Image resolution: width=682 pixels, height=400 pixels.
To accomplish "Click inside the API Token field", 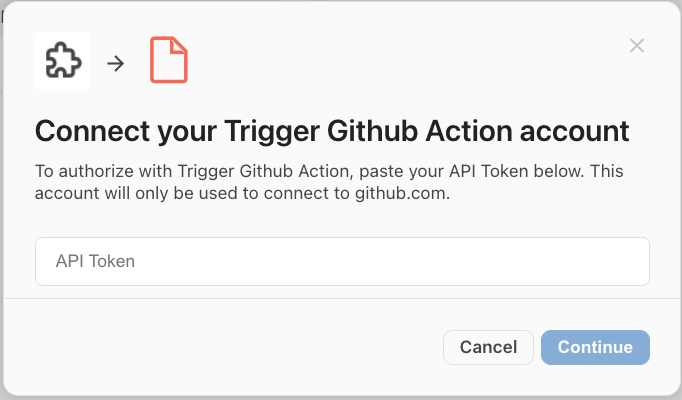I will point(342,261).
